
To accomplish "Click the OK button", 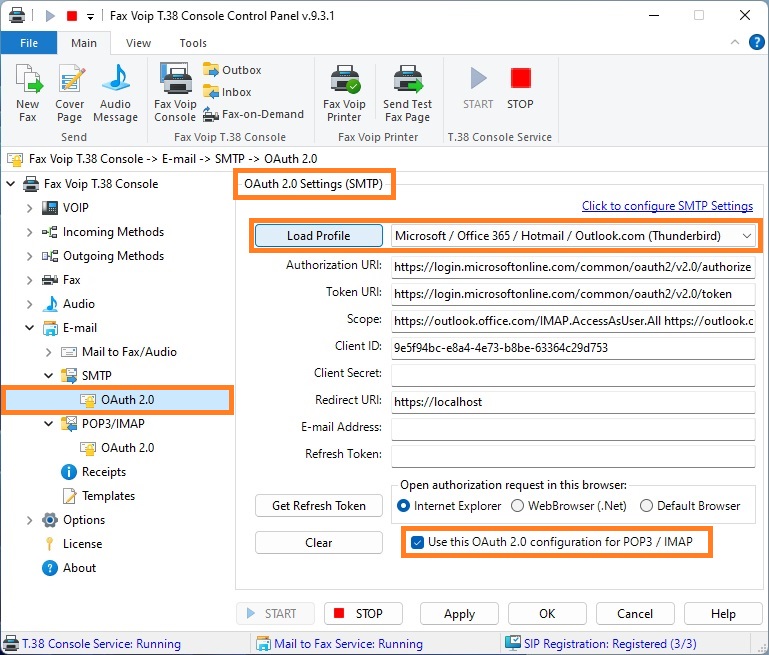I will click(x=547, y=614).
